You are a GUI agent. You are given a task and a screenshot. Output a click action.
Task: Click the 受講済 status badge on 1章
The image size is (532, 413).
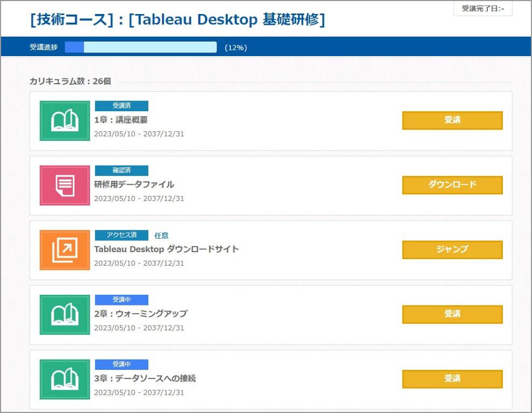[x=121, y=106]
